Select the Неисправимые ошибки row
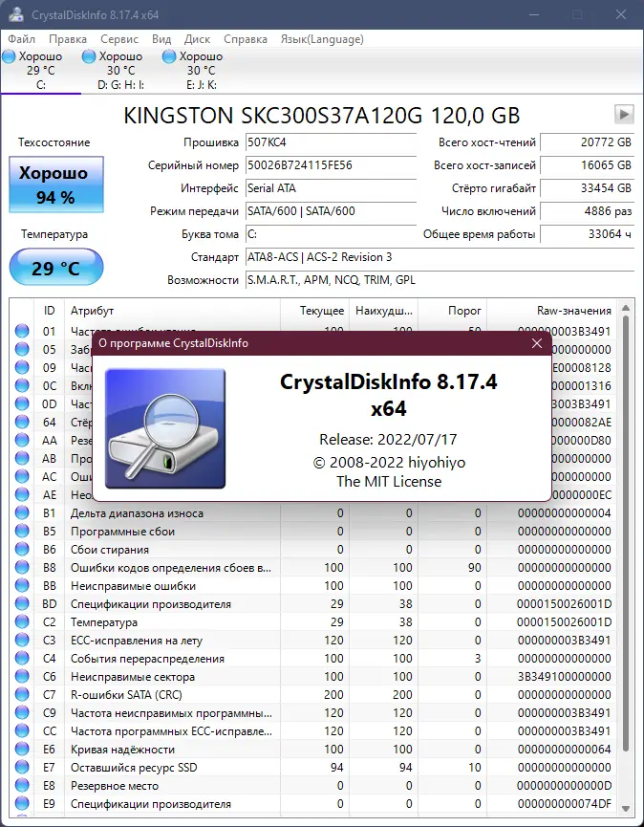 pyautogui.click(x=313, y=586)
